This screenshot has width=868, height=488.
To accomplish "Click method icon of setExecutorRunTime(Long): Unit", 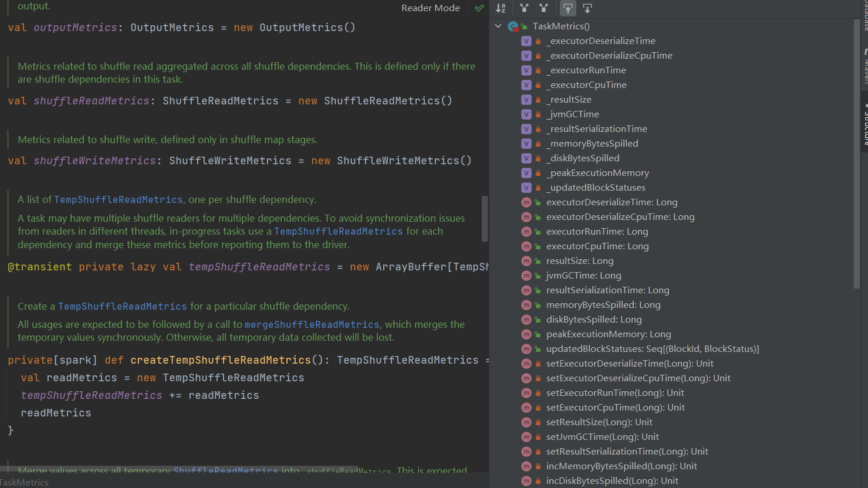I will [x=526, y=393].
